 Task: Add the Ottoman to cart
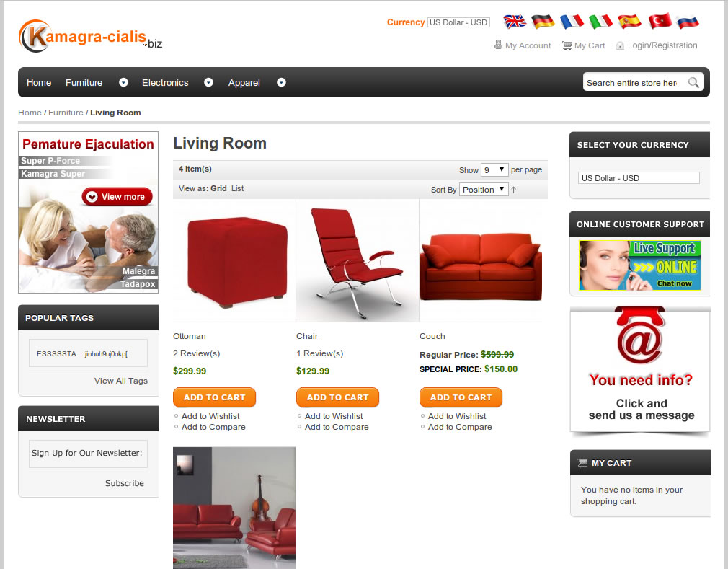[x=214, y=397]
